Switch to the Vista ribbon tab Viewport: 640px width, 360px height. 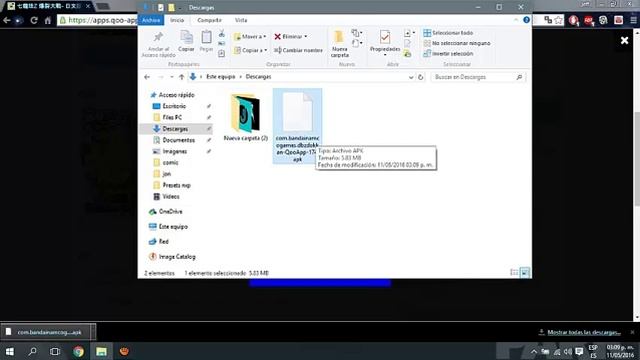pos(241,20)
